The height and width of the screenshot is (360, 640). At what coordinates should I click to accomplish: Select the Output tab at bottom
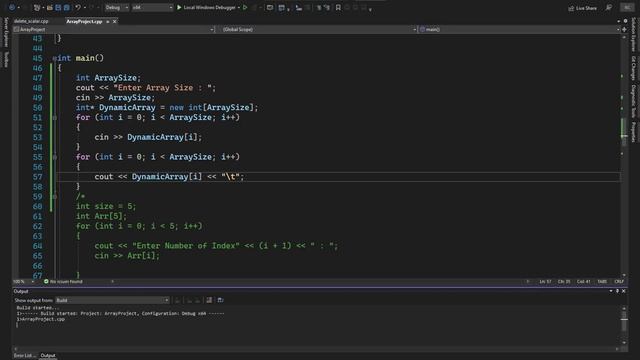(x=48, y=356)
